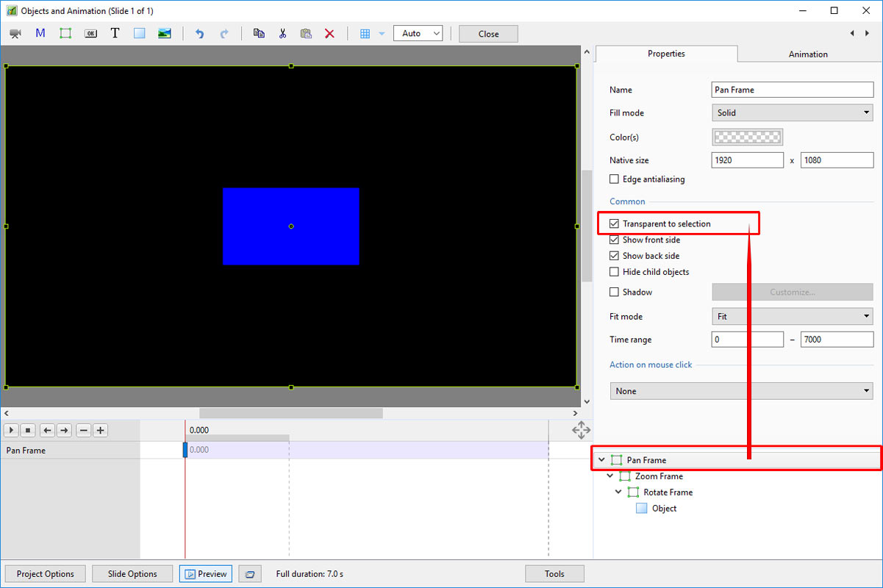Switch to the Properties tab
The height and width of the screenshot is (588, 883).
point(666,54)
